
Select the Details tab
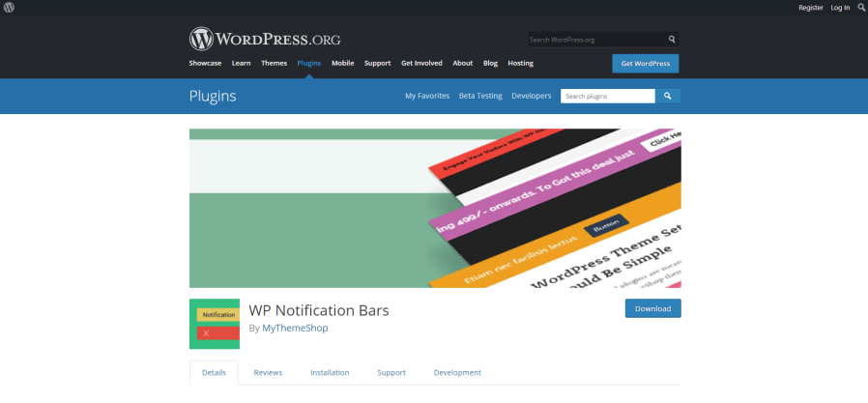pos(214,372)
